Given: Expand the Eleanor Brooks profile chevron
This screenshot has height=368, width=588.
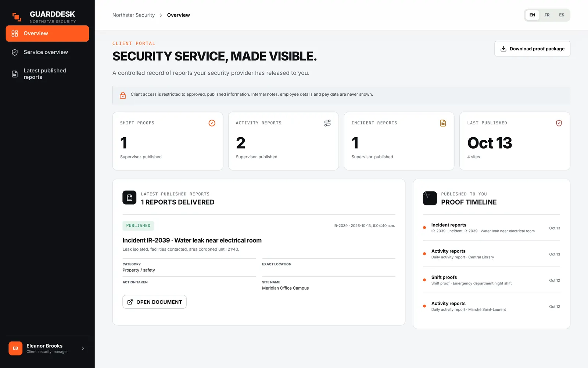Looking at the screenshot, I should point(83,348).
